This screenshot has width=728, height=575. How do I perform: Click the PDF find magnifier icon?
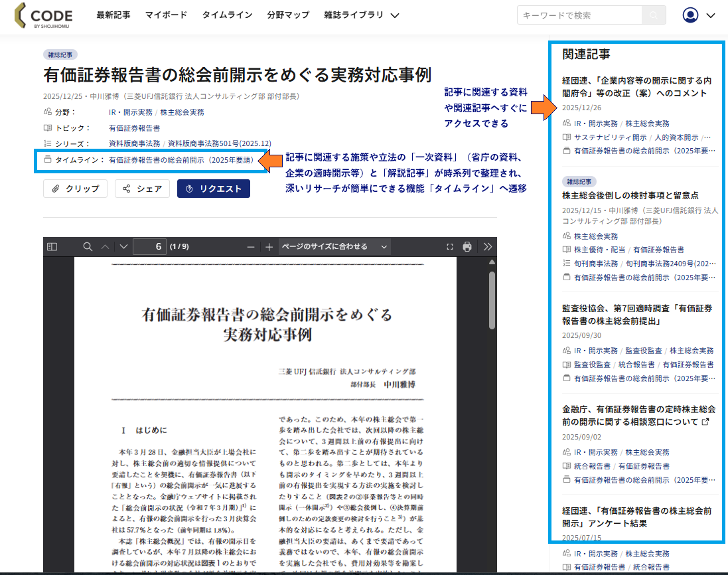coord(88,247)
